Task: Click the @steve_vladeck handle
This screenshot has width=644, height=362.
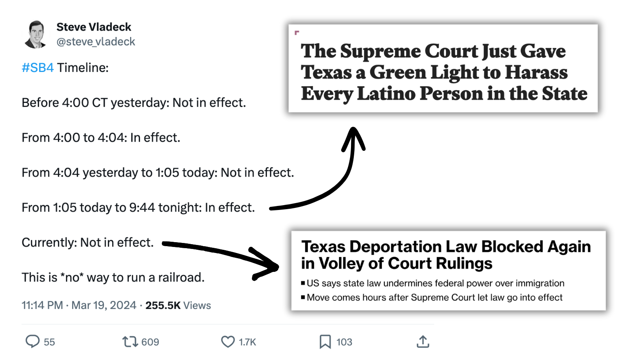Action: click(96, 42)
